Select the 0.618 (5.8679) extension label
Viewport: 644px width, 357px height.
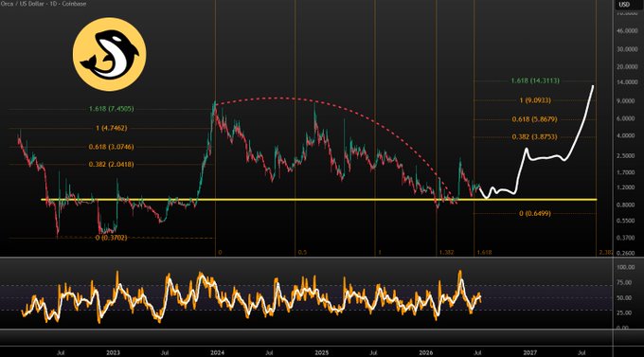[535, 119]
